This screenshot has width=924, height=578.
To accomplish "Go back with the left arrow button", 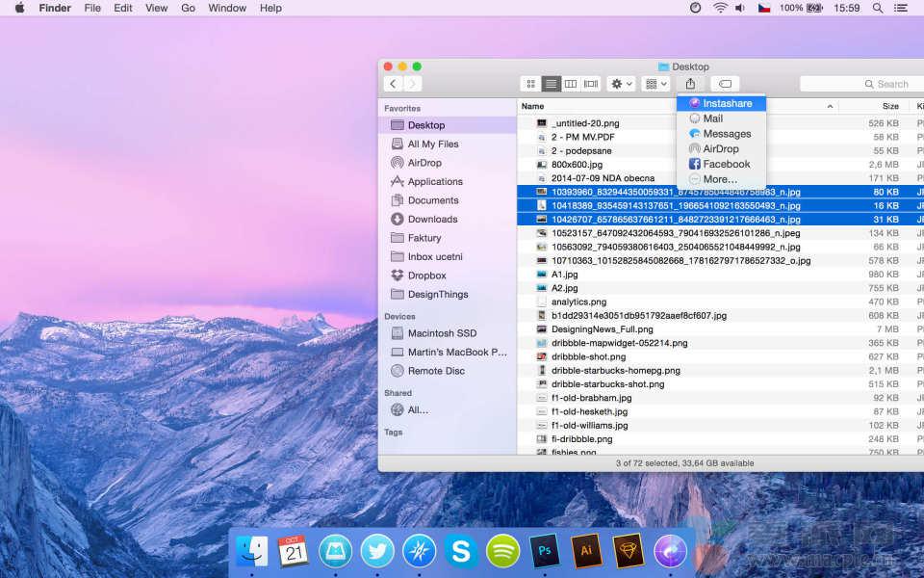I will coord(393,84).
